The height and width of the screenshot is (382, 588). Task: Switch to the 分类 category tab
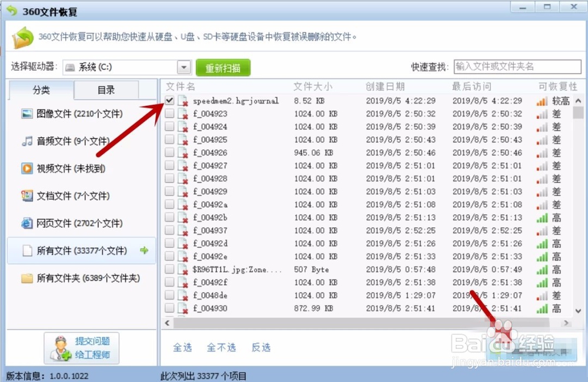click(x=41, y=90)
